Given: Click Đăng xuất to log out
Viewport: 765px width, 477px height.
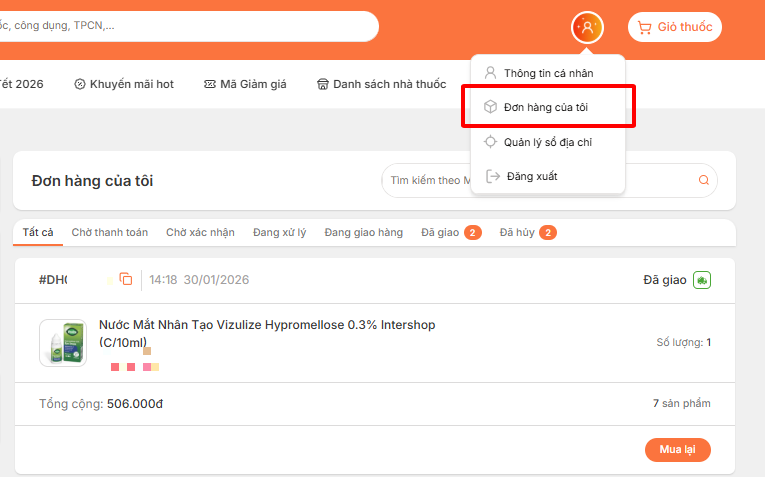Looking at the screenshot, I should 531,176.
